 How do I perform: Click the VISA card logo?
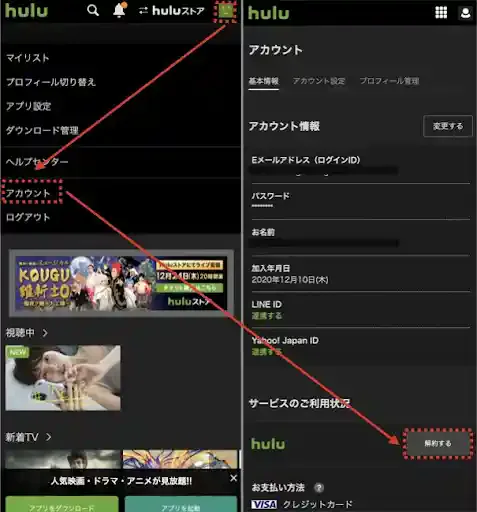tap(264, 504)
